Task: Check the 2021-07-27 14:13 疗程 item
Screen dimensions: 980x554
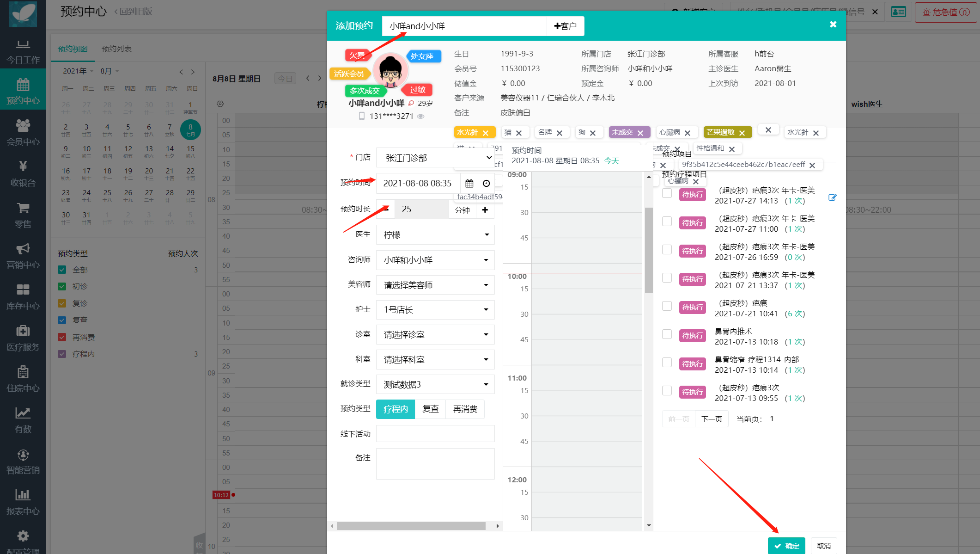Action: (667, 193)
